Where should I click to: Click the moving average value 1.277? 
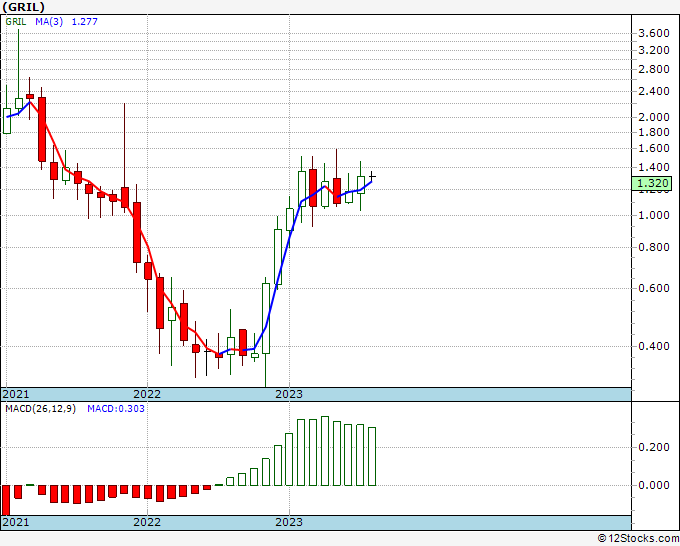click(85, 22)
